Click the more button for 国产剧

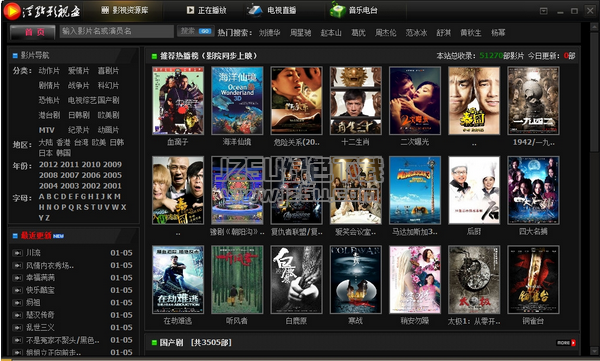[x=566, y=343]
